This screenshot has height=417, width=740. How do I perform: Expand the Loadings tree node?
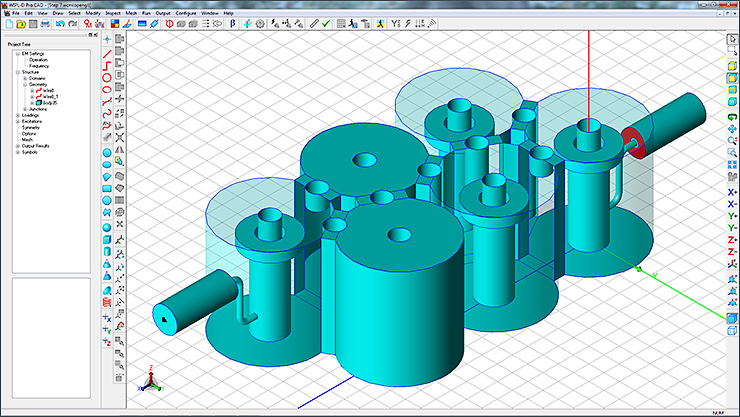point(17,116)
